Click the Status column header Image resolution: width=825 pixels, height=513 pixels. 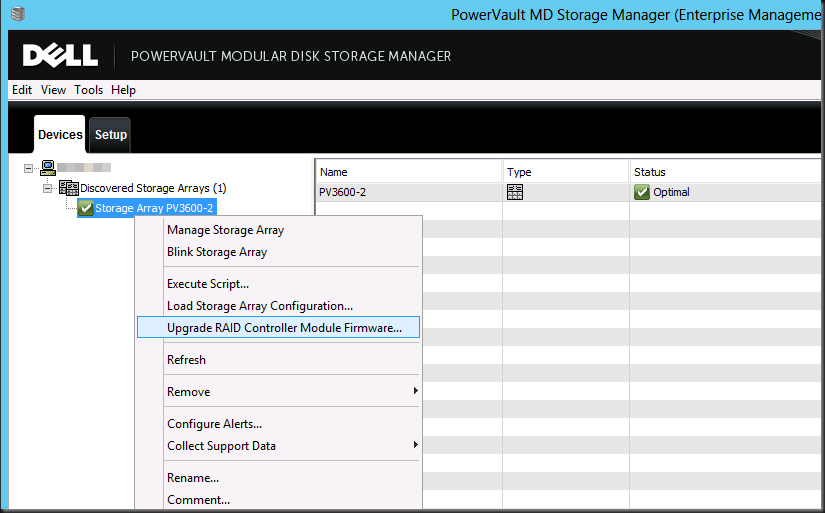tap(726, 172)
